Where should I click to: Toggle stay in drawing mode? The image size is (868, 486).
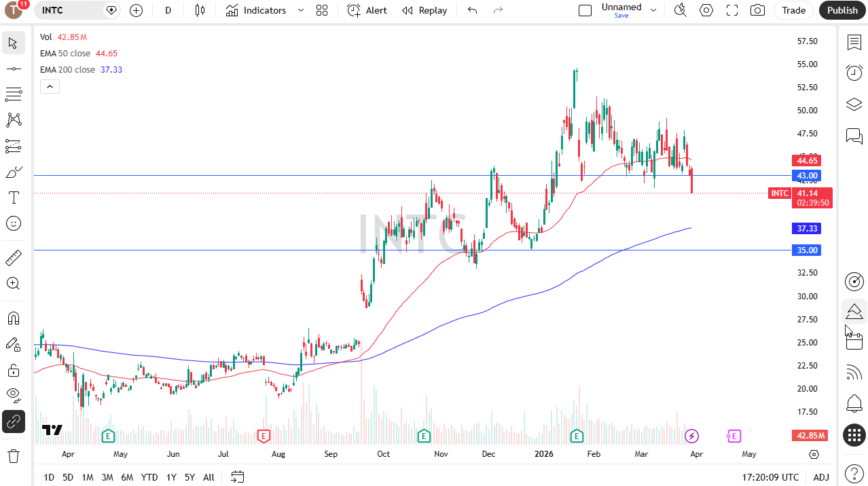tap(13, 344)
